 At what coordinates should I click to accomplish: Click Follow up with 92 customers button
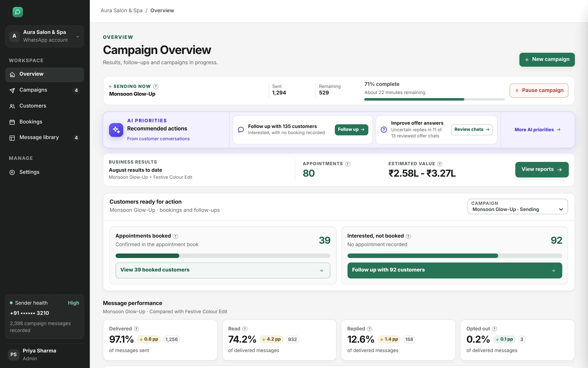455,270
